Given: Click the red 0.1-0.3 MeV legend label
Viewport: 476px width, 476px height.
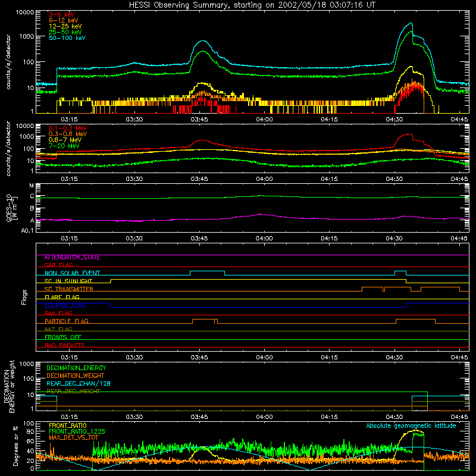Looking at the screenshot, I should pyautogui.click(x=68, y=129).
